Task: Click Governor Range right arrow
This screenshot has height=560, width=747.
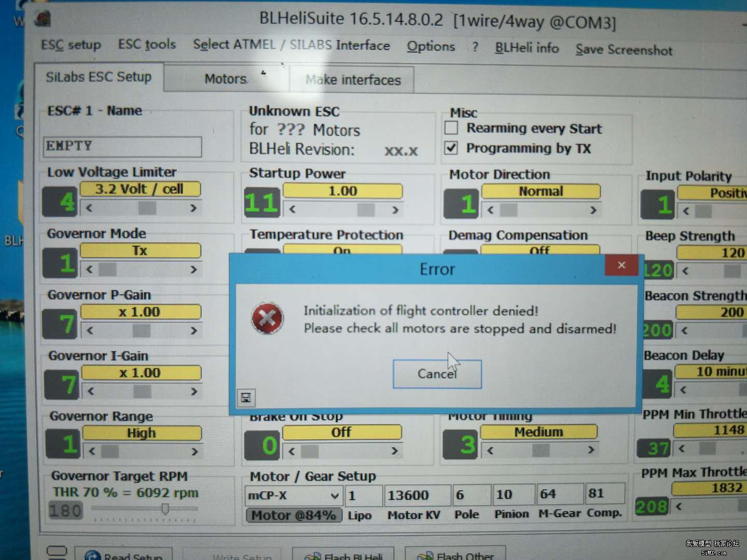Action: tap(195, 451)
